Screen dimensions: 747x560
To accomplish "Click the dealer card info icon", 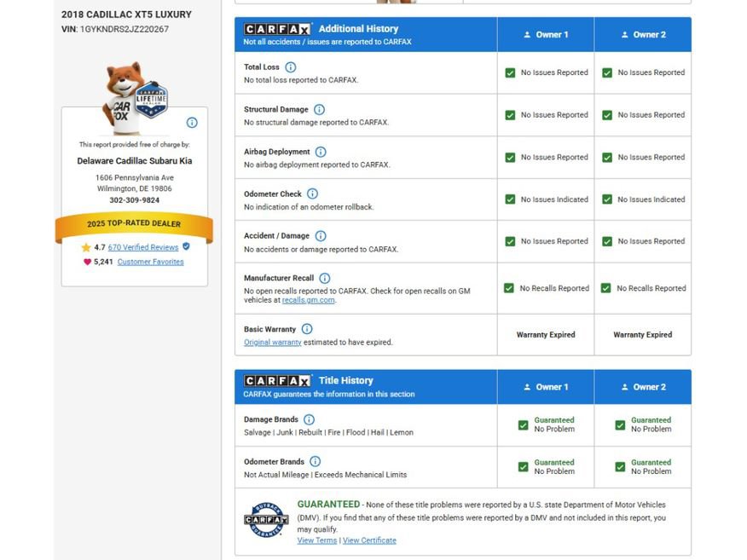I will click(192, 123).
